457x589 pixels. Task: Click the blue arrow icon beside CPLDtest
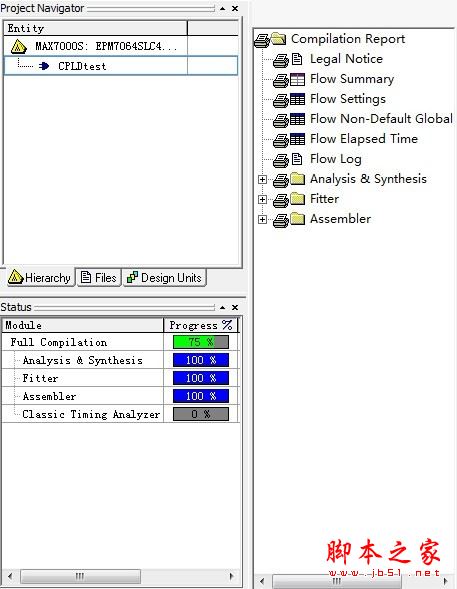point(44,66)
